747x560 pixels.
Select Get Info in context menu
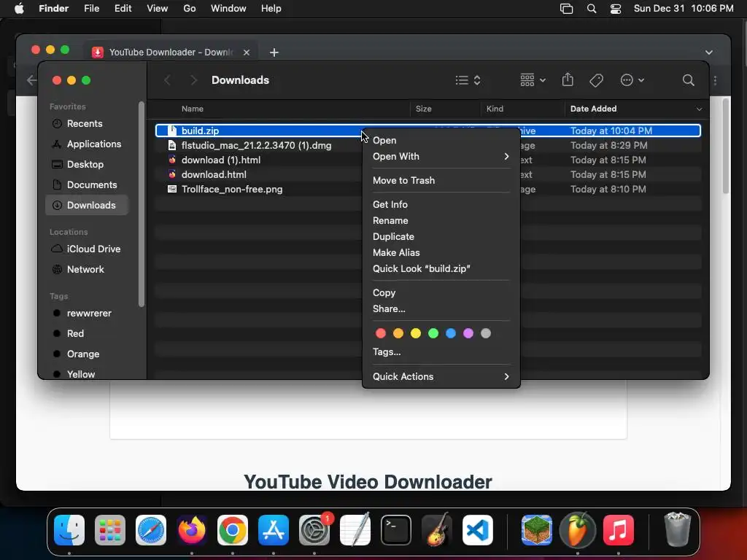pos(441,204)
